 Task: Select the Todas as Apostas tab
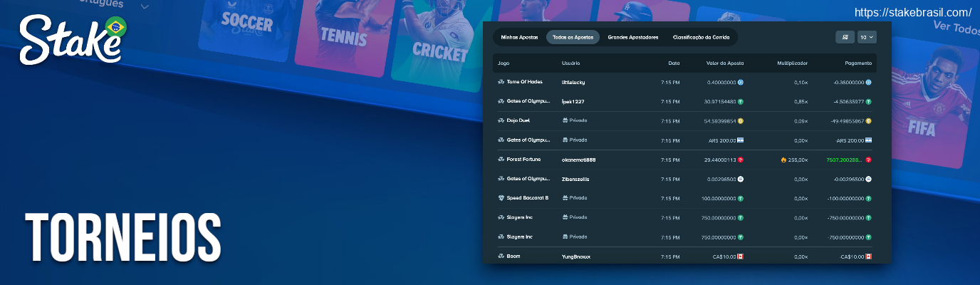(x=573, y=37)
